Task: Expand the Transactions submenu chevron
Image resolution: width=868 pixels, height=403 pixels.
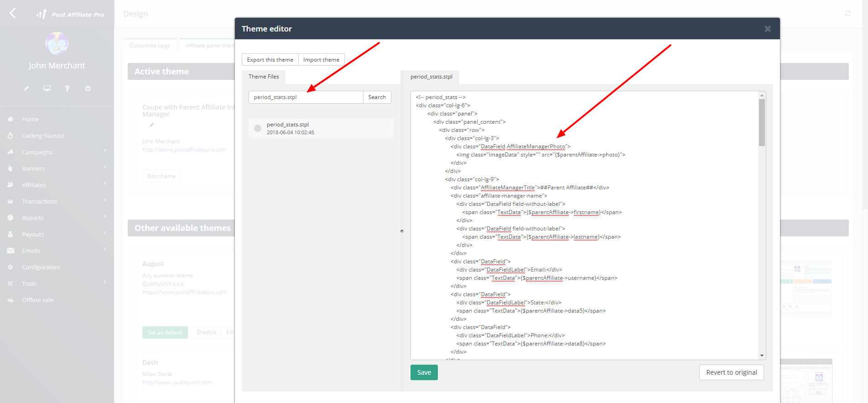Action: tap(105, 200)
